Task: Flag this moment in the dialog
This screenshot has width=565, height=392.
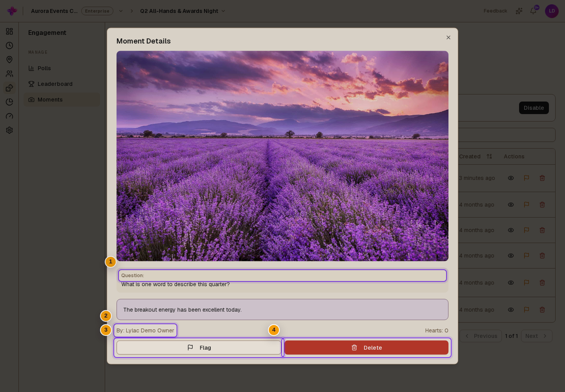Action: (199, 348)
